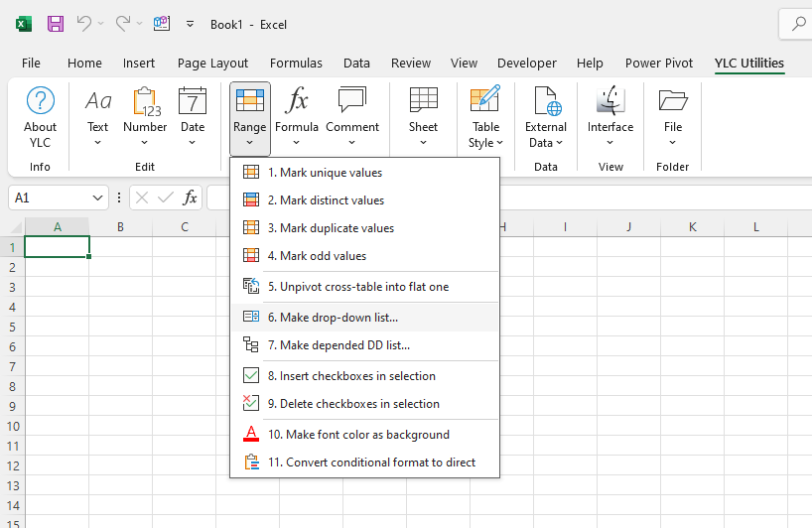
Task: Open the Text tools icon
Action: click(x=97, y=101)
